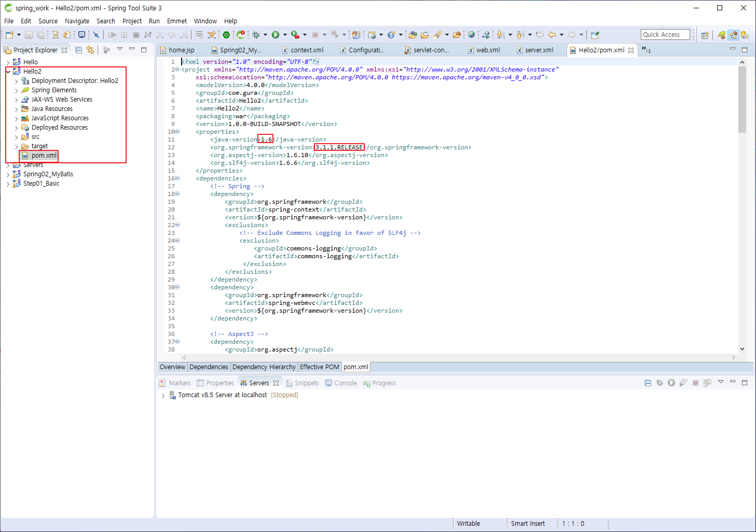Switch to the Dependency Hierarchy tab

[x=264, y=367]
